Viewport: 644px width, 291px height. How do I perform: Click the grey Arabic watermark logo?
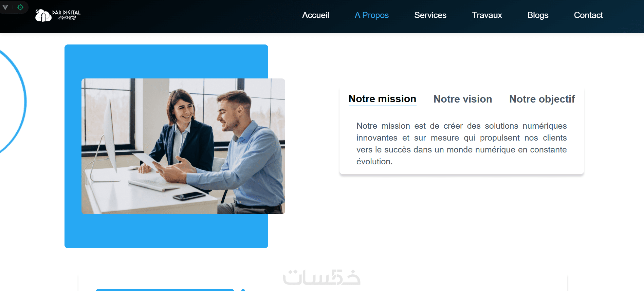click(x=321, y=277)
